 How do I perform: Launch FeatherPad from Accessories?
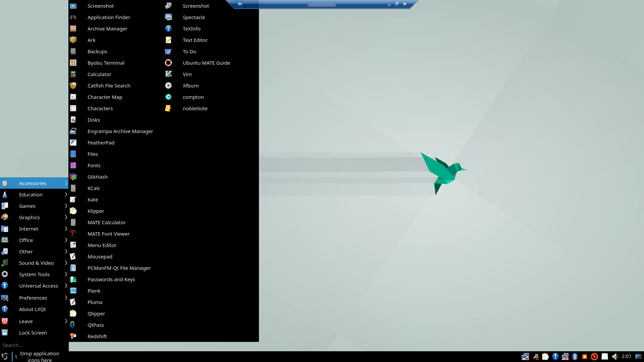click(x=116, y=143)
